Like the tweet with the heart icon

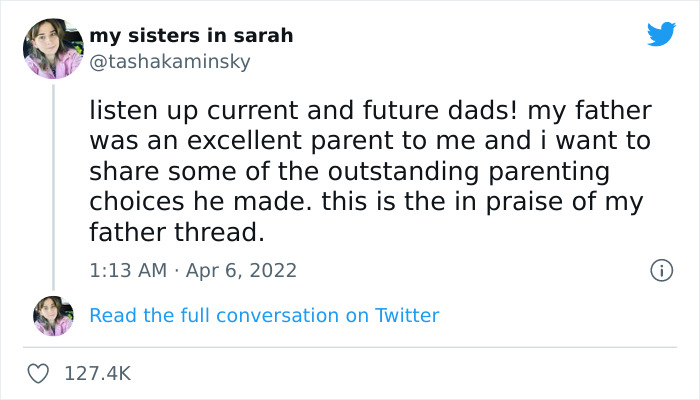39,373
